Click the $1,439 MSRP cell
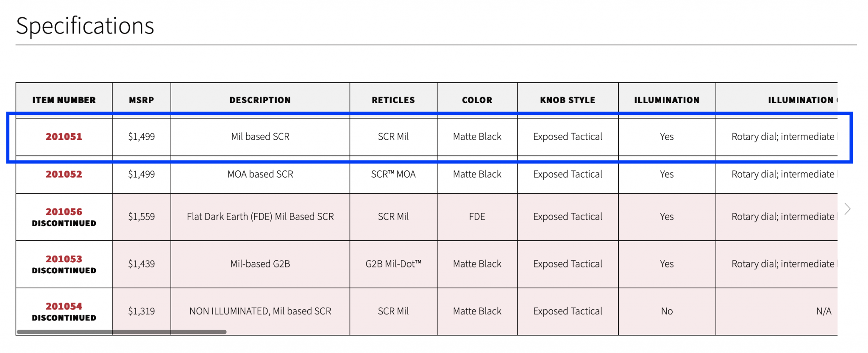The image size is (868, 353). 142,264
